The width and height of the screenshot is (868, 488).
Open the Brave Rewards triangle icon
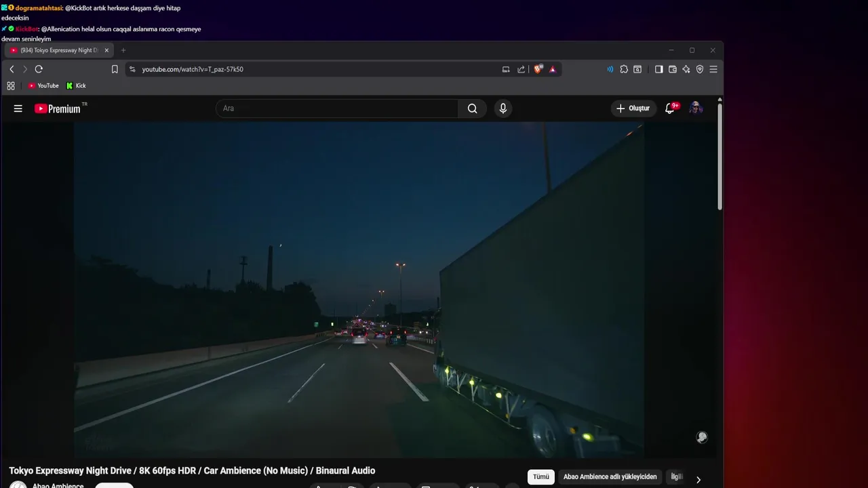pos(553,69)
